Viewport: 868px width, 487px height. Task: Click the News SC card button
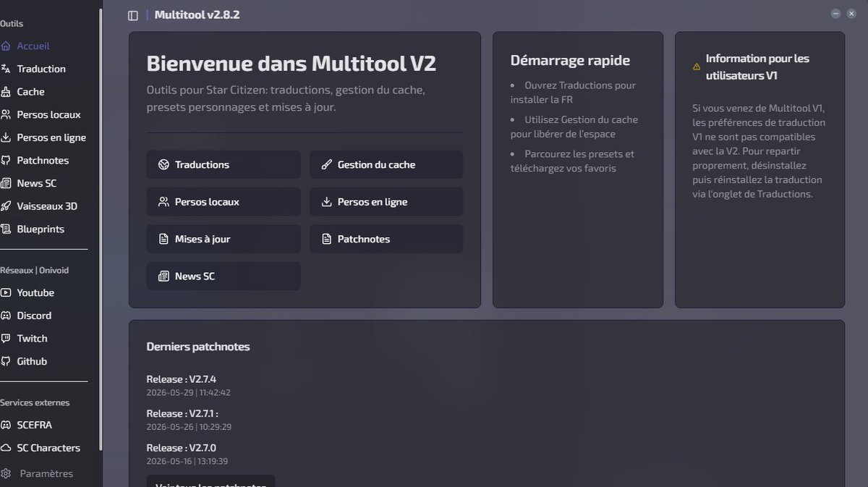224,276
